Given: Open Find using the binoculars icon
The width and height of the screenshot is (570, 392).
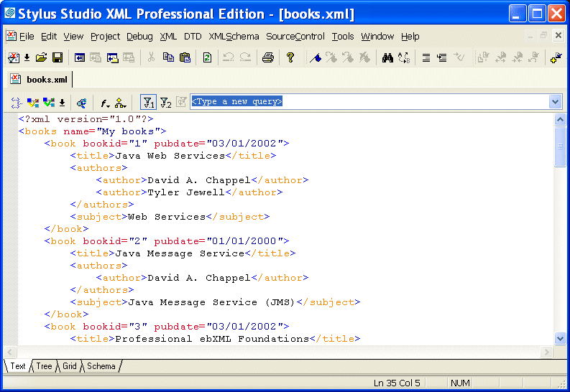Looking at the screenshot, I should (387, 57).
